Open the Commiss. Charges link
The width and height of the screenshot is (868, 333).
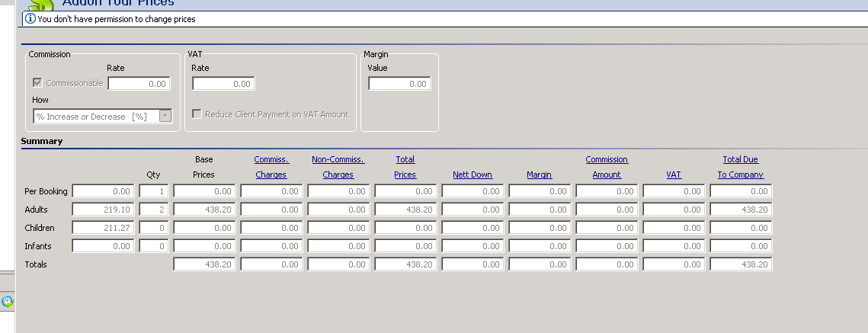[x=271, y=167]
